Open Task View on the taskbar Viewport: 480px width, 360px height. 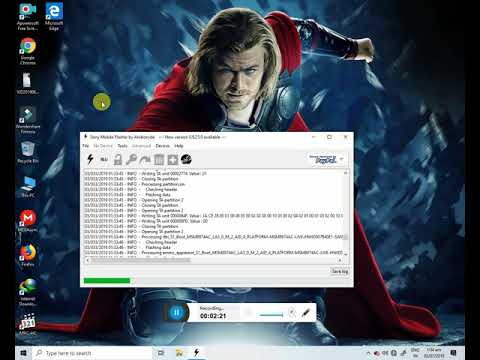pyautogui.click(x=161, y=353)
